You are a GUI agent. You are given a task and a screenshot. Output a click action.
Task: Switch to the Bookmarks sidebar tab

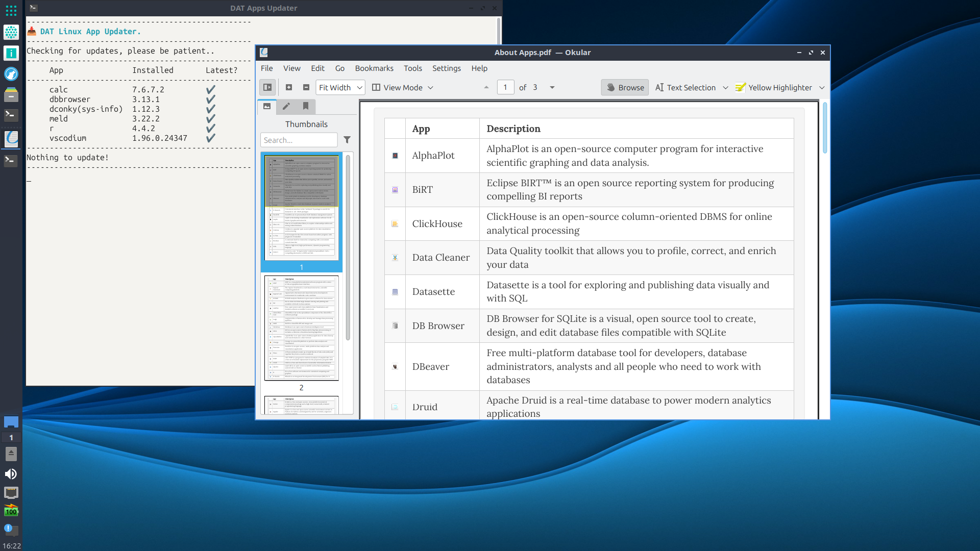pyautogui.click(x=306, y=106)
